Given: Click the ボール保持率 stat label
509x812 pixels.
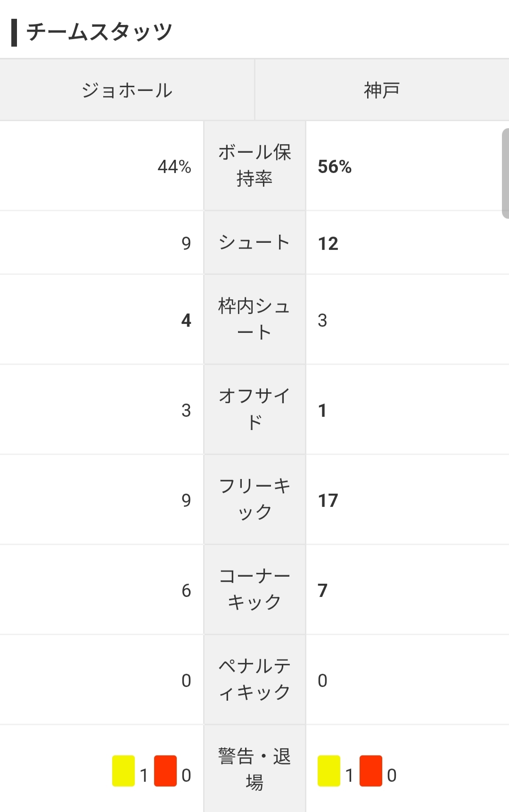Looking at the screenshot, I should pyautogui.click(x=254, y=166).
